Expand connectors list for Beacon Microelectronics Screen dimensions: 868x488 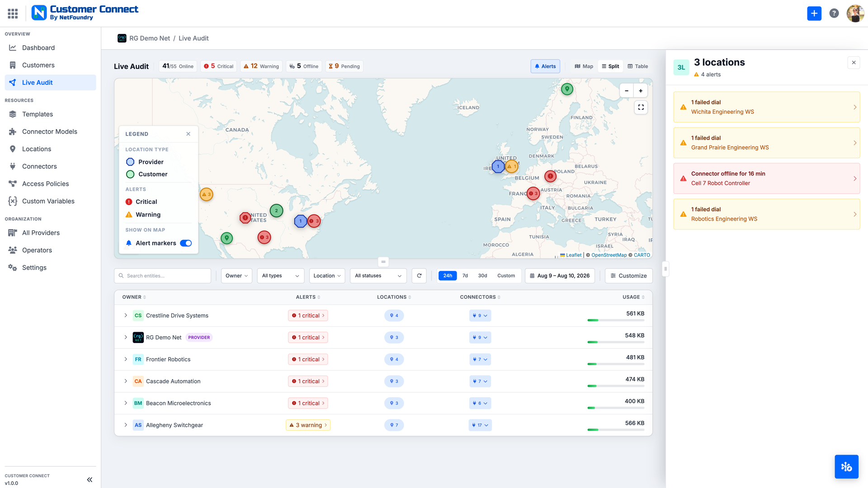point(480,403)
